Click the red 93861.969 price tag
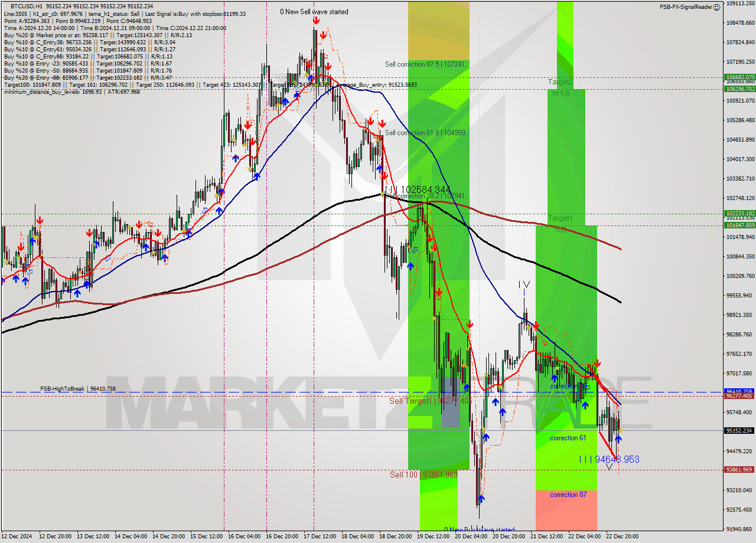This screenshot has height=543, width=756. click(739, 470)
